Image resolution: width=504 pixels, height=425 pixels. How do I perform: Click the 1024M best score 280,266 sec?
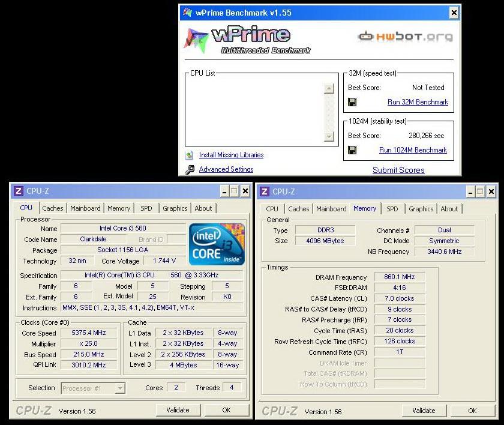(426, 136)
